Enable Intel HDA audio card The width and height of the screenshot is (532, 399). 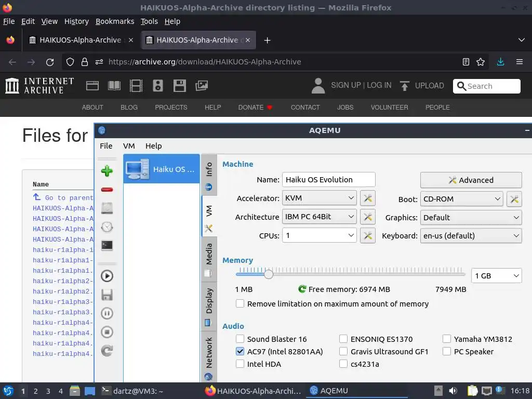(x=240, y=364)
